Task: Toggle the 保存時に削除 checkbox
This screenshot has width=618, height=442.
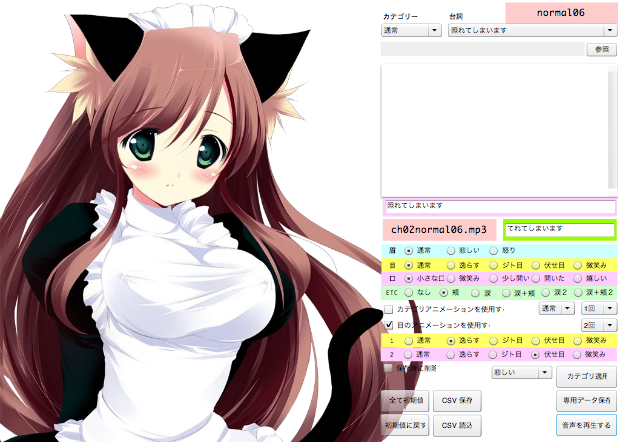Action: (389, 368)
